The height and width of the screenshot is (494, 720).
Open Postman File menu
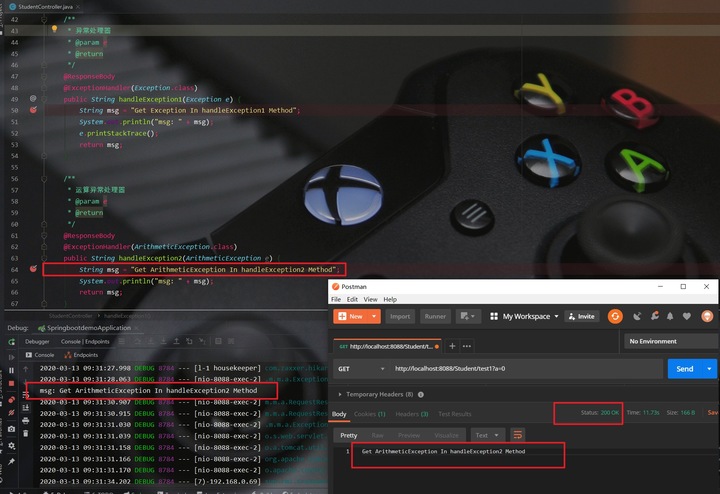click(336, 299)
